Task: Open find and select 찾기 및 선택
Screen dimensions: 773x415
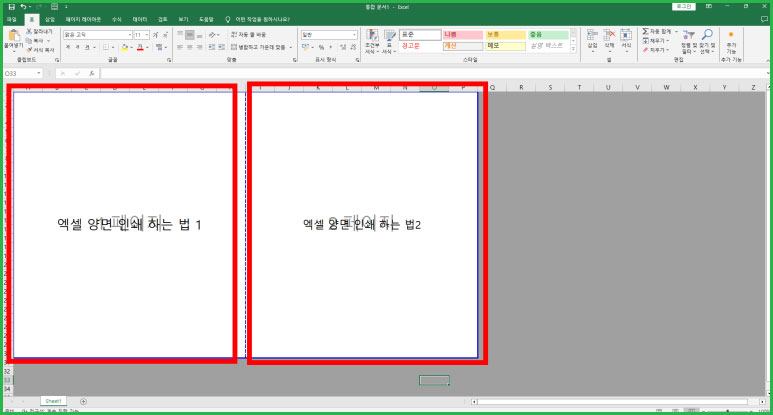Action: coord(707,41)
